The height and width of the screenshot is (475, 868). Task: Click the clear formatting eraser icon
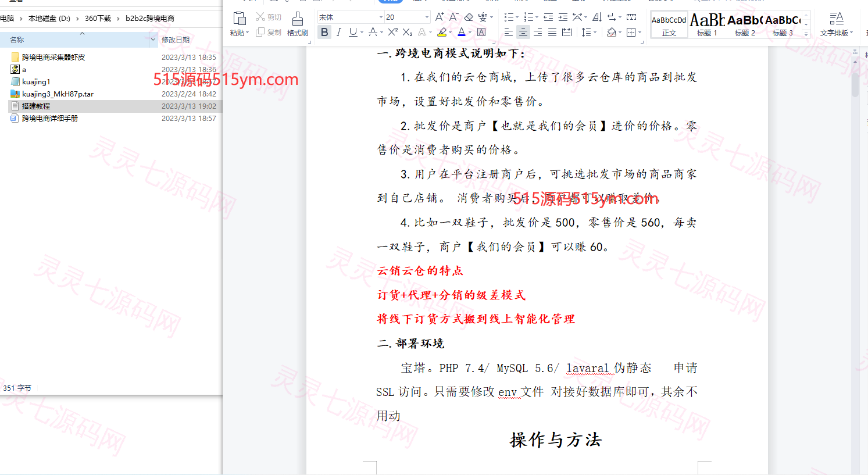pos(469,17)
